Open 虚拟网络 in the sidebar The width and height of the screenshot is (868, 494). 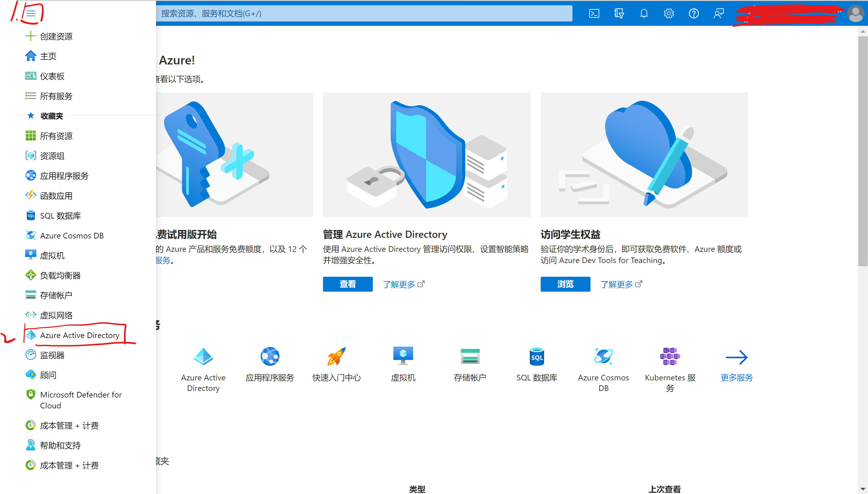(x=49, y=315)
